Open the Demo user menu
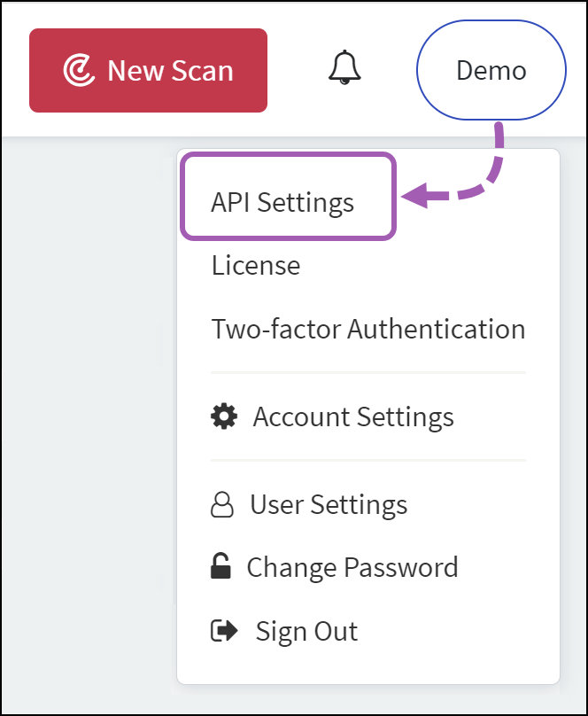 click(491, 70)
